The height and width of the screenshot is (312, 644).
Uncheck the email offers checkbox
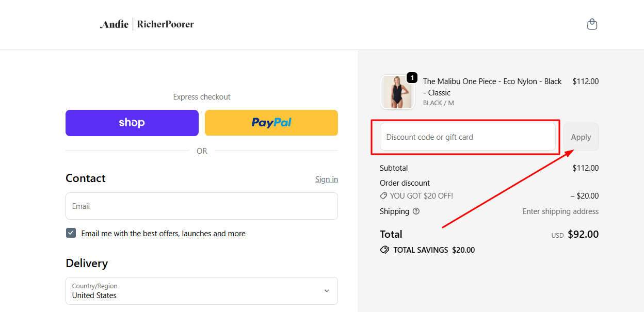click(71, 233)
